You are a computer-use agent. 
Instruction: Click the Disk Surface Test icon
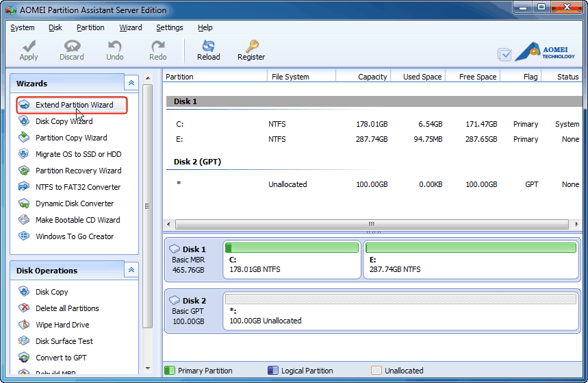(24, 341)
